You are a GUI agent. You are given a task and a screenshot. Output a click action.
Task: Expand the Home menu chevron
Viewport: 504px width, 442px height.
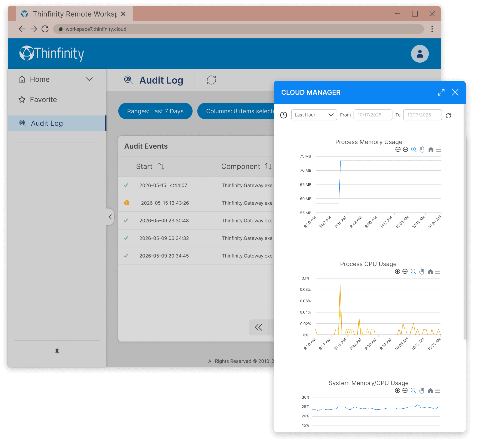[x=89, y=79]
